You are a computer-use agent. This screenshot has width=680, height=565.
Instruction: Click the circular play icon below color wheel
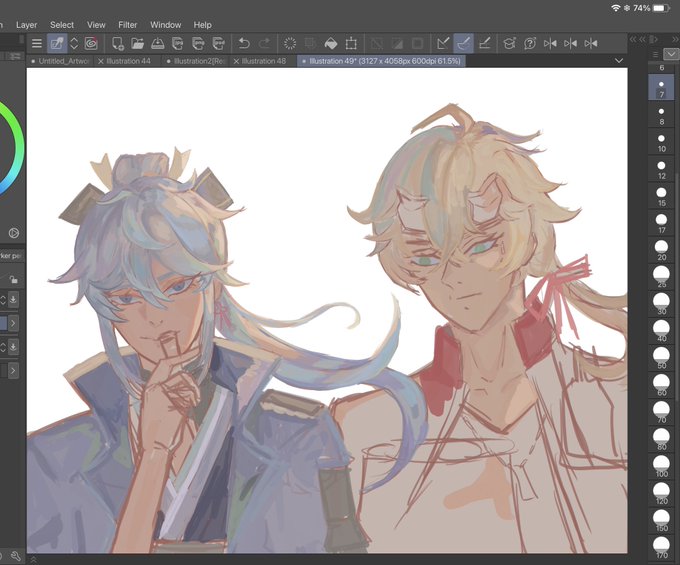[14, 233]
